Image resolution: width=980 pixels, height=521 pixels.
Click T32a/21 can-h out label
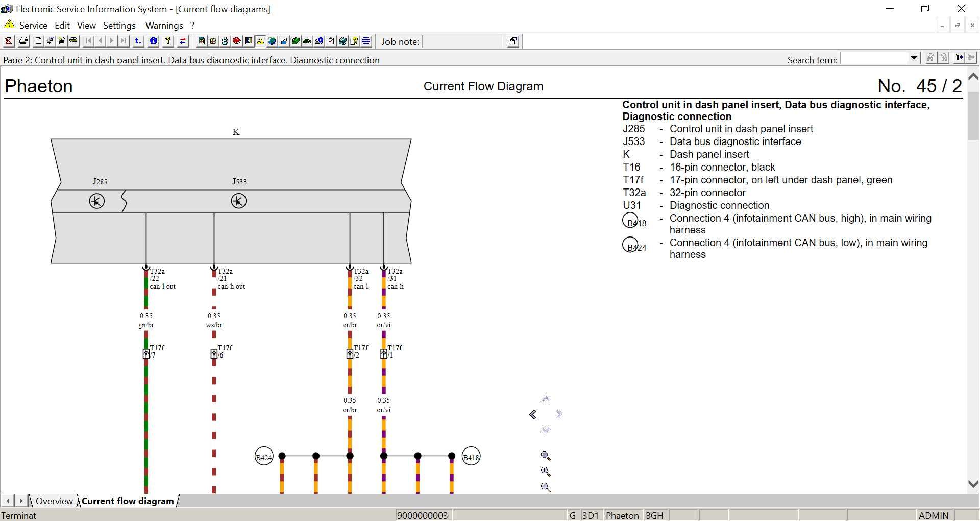click(x=231, y=279)
